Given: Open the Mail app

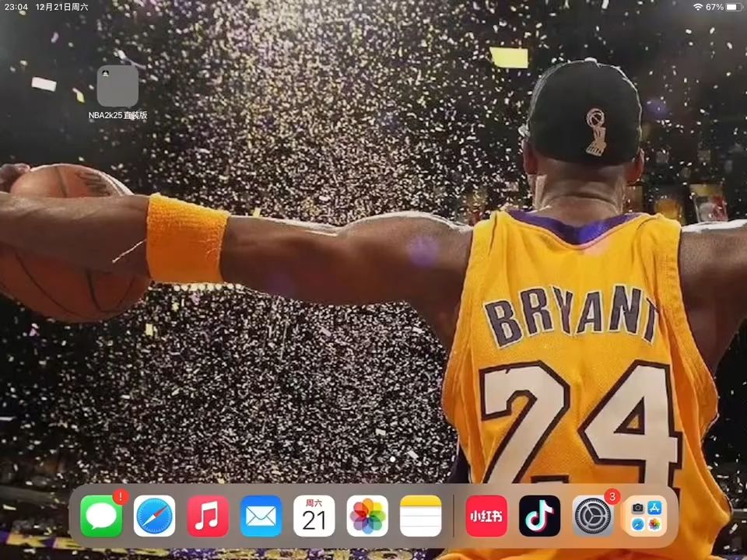Looking at the screenshot, I should (x=261, y=516).
